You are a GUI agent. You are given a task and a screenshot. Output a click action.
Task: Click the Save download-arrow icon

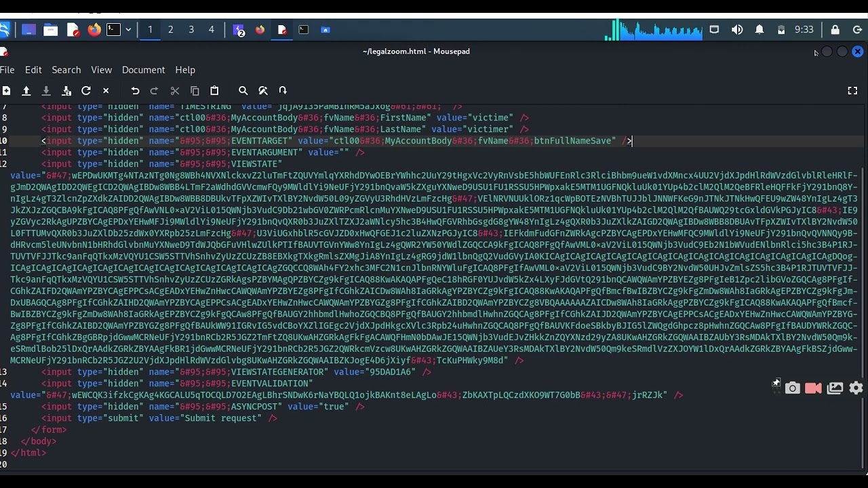click(46, 91)
